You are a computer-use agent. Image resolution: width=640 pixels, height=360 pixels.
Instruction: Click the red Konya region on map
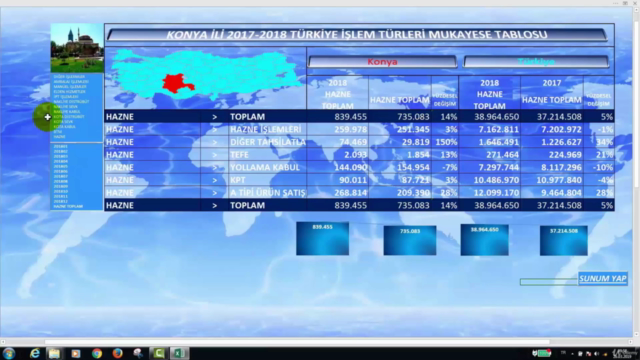point(175,83)
